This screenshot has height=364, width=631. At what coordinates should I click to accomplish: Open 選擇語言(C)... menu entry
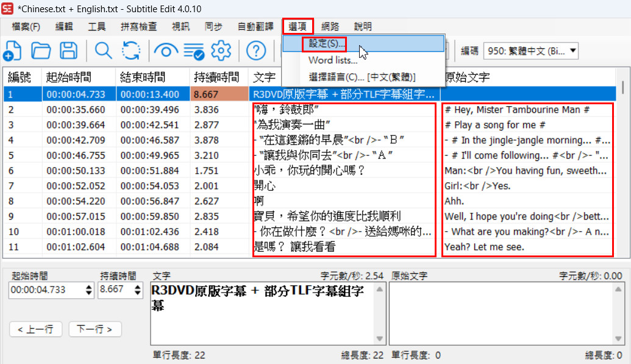[x=362, y=77]
